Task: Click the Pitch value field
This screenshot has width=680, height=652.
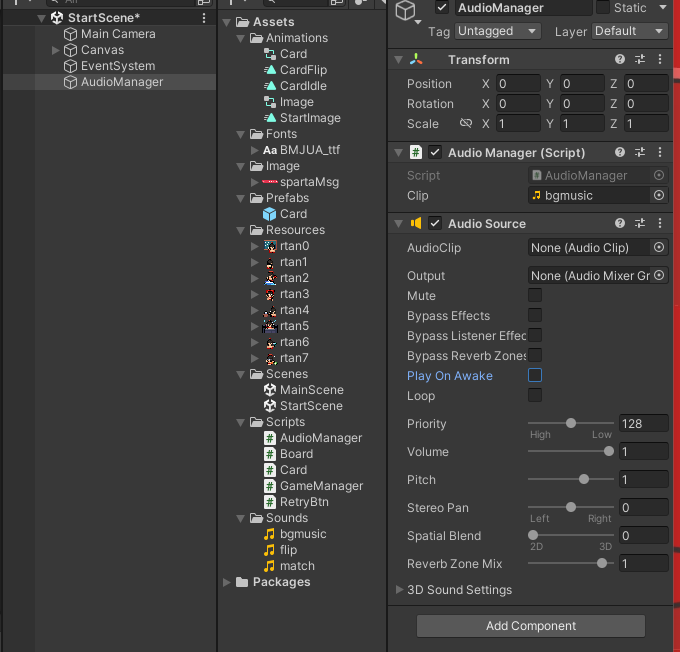Action: (644, 479)
